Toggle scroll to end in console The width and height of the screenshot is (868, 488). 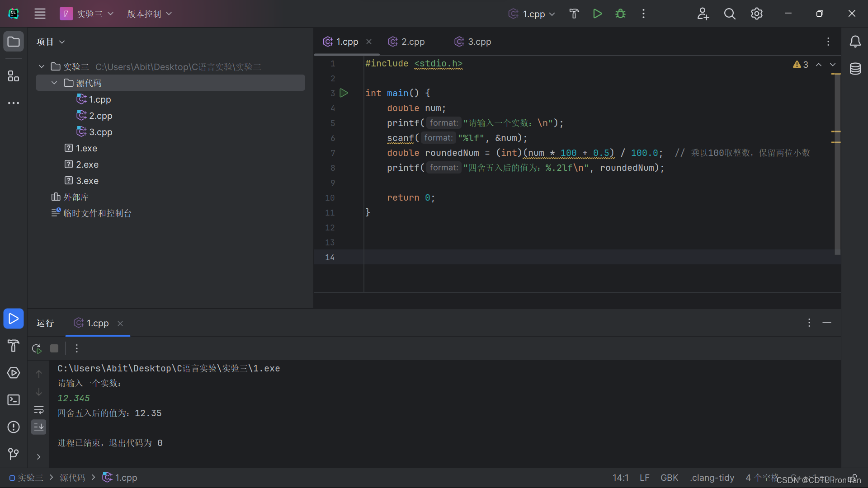click(x=39, y=427)
